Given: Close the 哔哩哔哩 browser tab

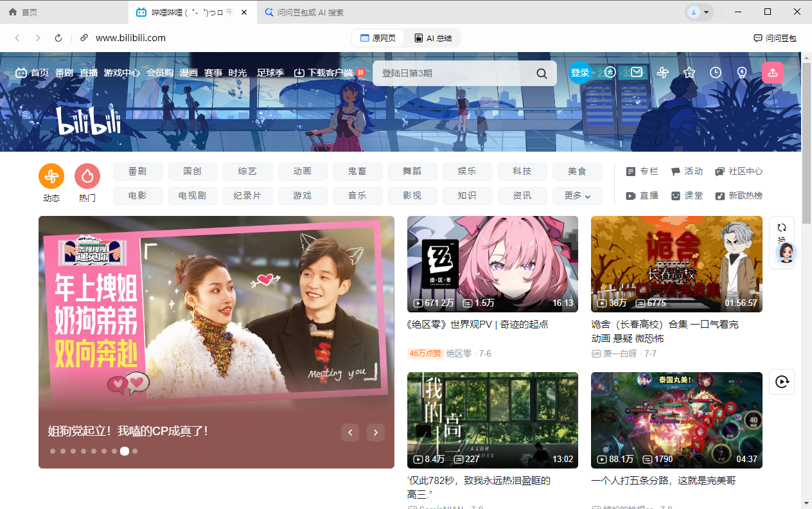Looking at the screenshot, I should [x=244, y=12].
